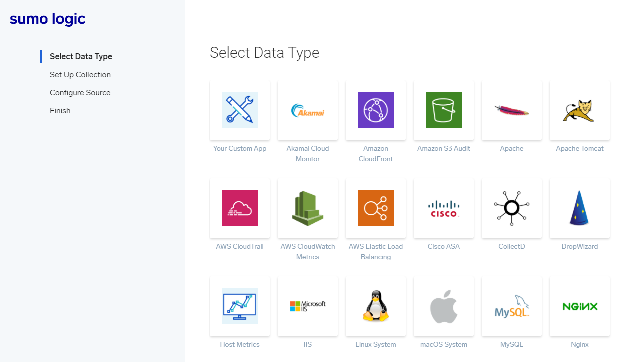Click the 'Host Metrics' label
The height and width of the screenshot is (362, 644).
(x=240, y=344)
